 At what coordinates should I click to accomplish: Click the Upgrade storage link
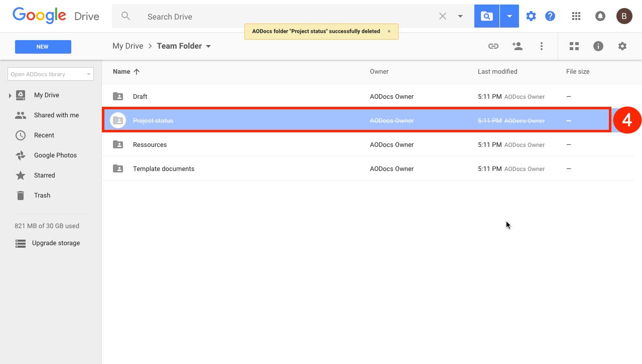(56, 243)
